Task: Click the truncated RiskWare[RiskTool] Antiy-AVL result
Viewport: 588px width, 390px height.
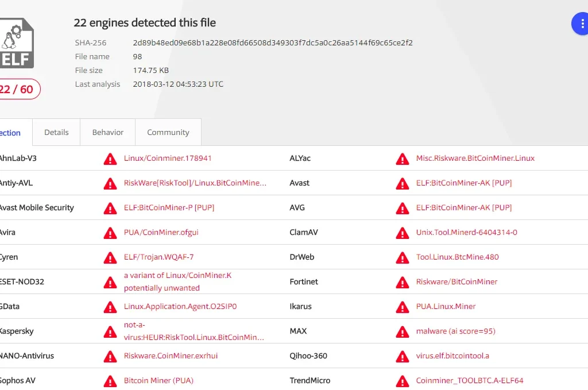Action: [x=195, y=183]
